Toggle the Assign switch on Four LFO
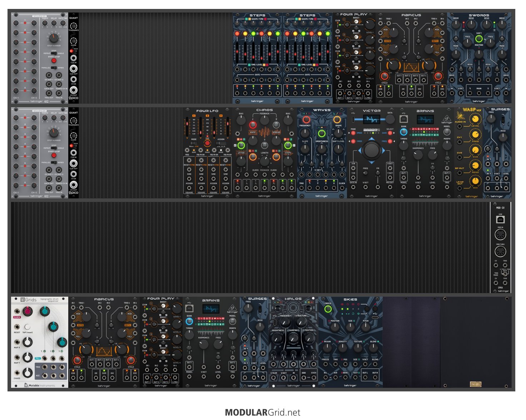The height and width of the screenshot is (420, 526). pyautogui.click(x=221, y=143)
